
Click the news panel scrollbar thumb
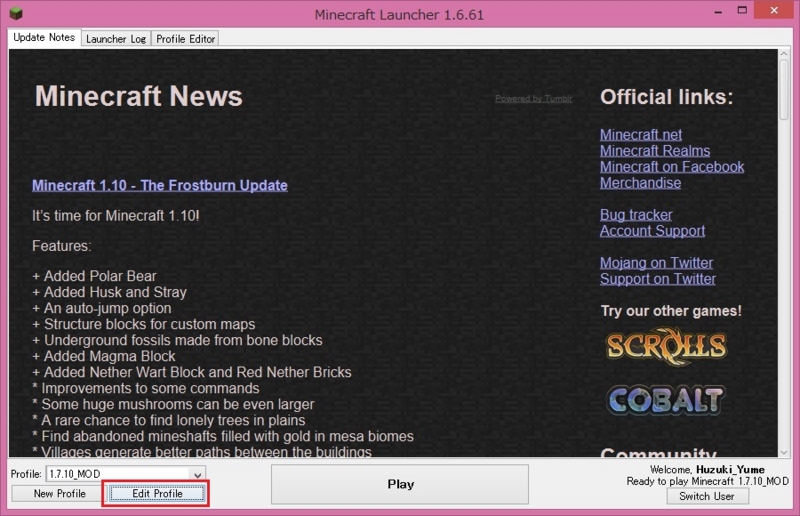pyautogui.click(x=784, y=90)
